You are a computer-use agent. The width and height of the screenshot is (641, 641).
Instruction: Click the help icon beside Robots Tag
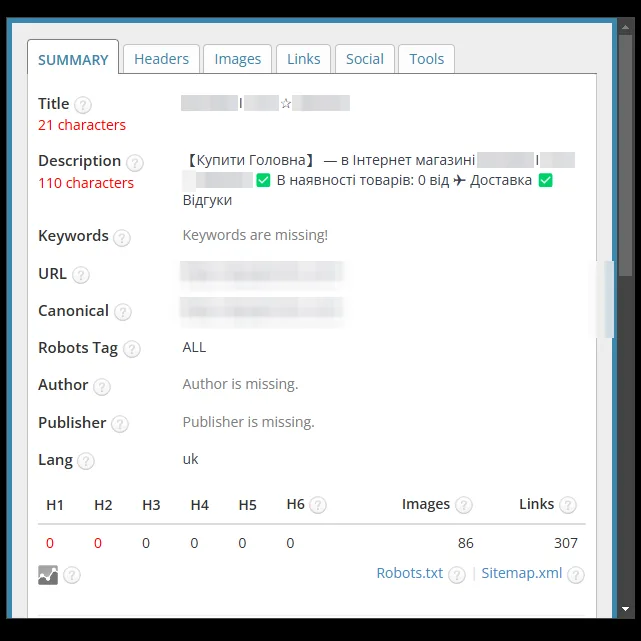[x=132, y=349]
